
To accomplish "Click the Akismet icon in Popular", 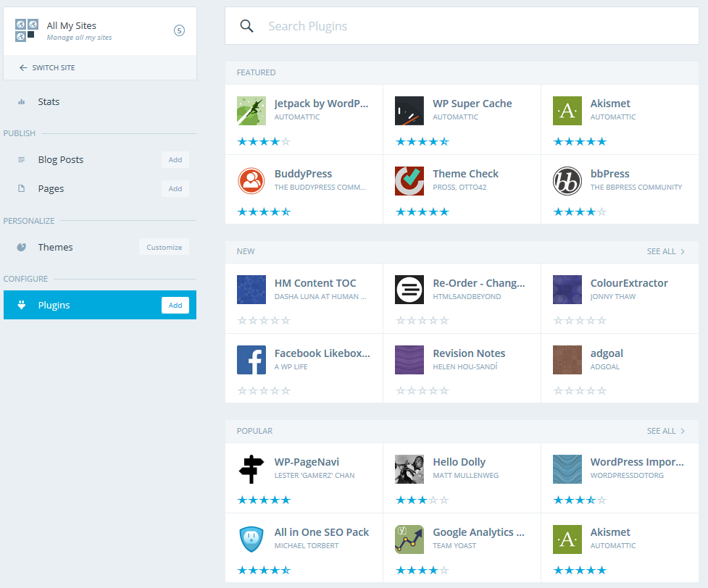I will pos(567,539).
